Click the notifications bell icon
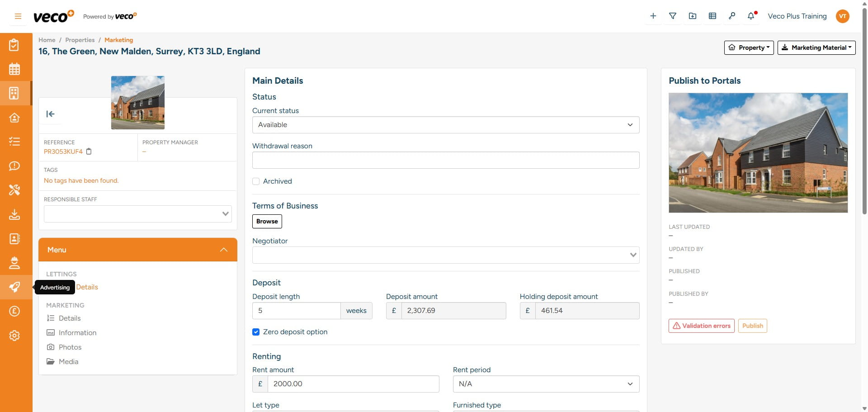 point(751,16)
